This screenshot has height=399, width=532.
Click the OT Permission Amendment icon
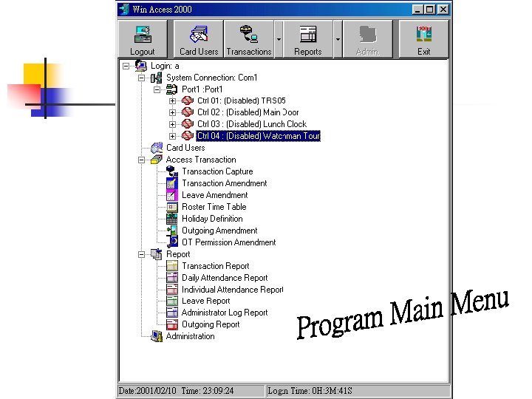(173, 242)
